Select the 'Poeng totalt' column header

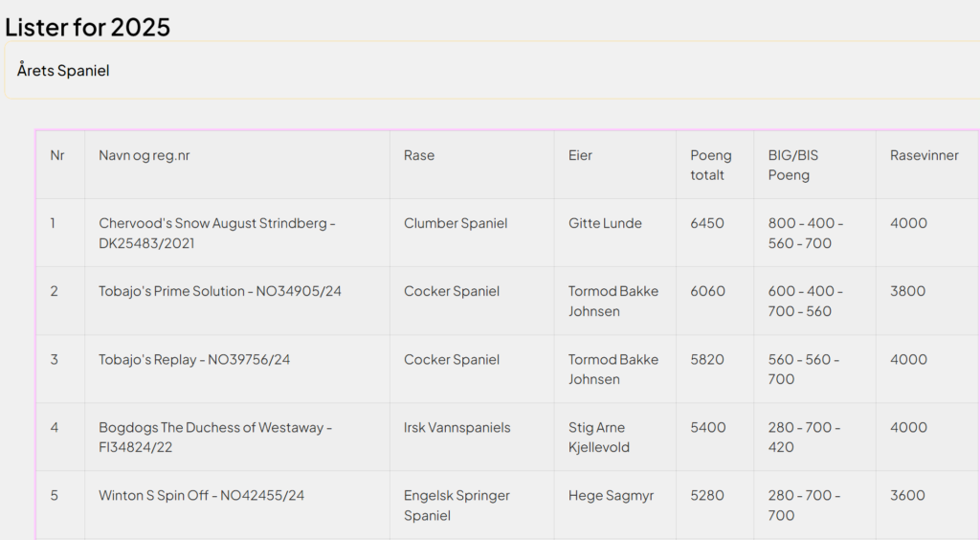pos(710,165)
